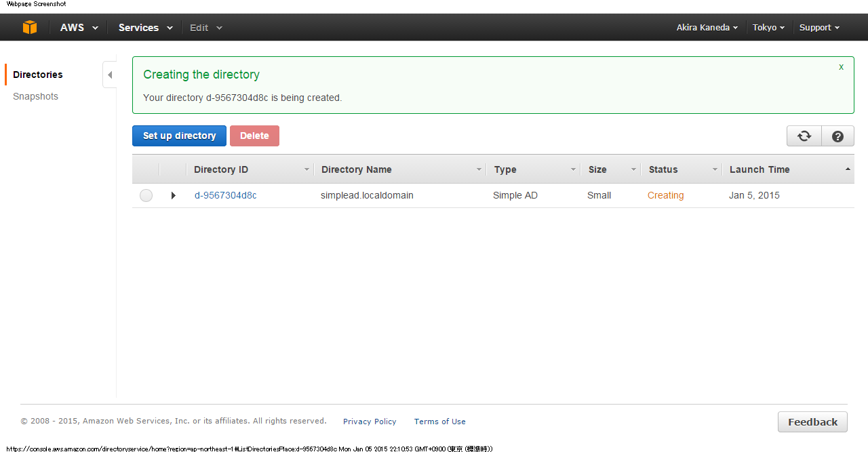Image resolution: width=868 pixels, height=452 pixels.
Task: Sort by Launch Time arrow
Action: tap(848, 169)
